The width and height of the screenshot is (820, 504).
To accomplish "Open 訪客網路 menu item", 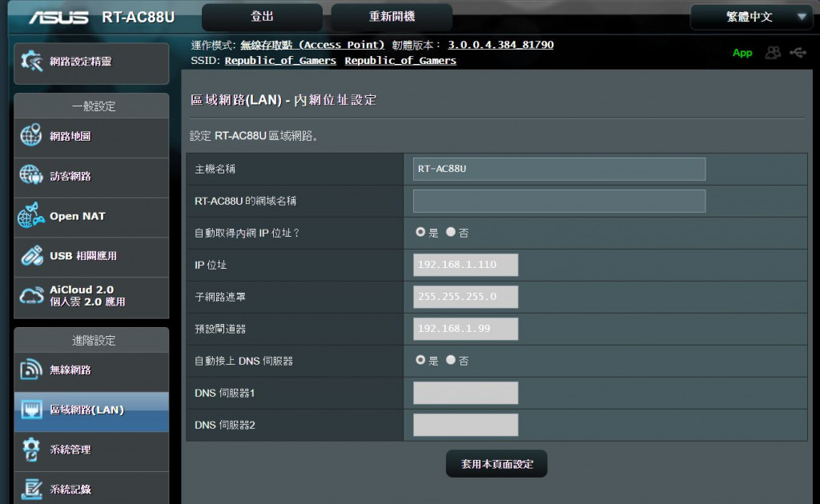I will click(x=91, y=177).
